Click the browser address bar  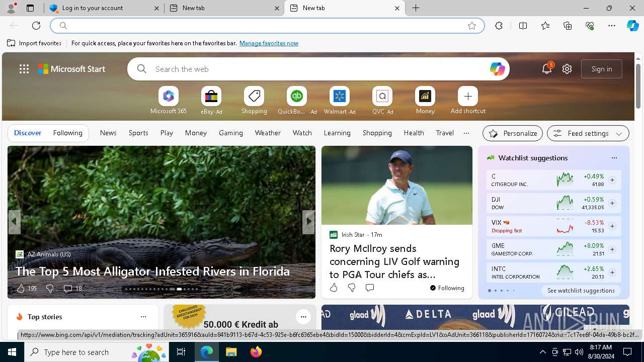267,26
